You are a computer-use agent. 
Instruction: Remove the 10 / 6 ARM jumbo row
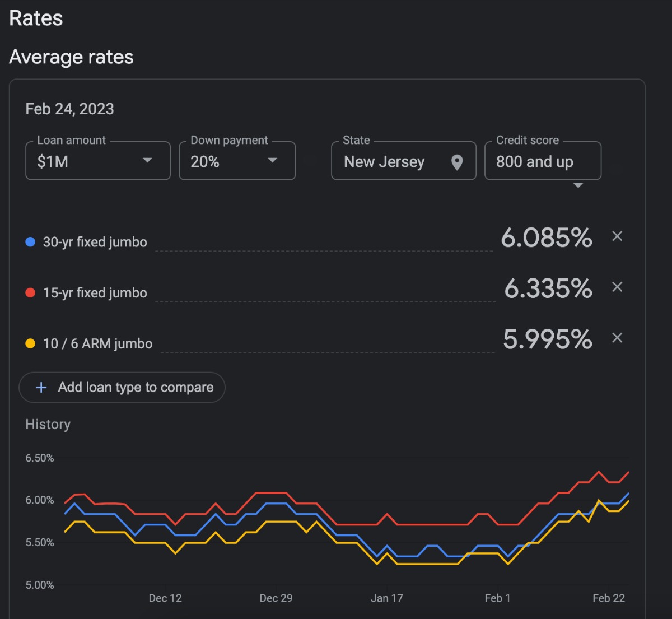617,338
